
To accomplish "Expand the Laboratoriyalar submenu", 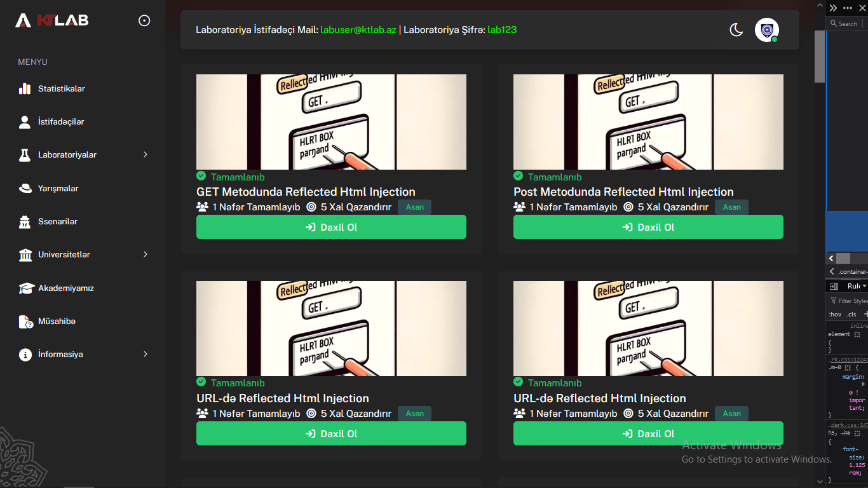I will point(146,154).
